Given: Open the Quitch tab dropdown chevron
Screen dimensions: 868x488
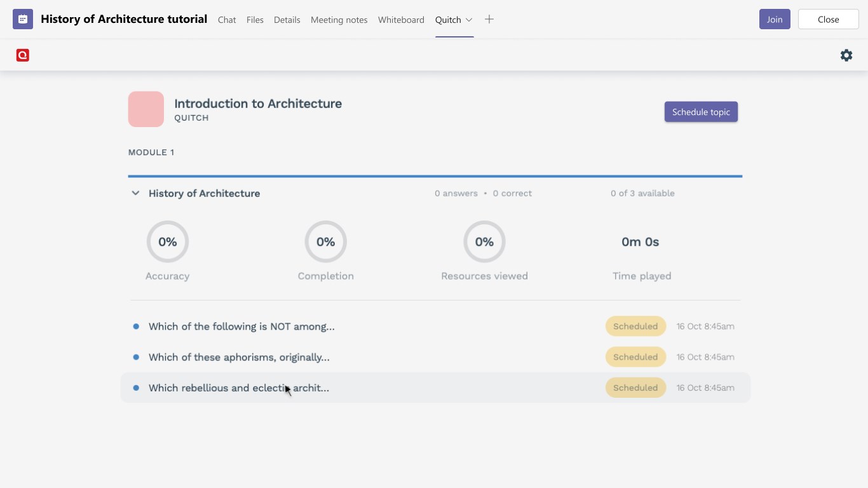Looking at the screenshot, I should [x=469, y=20].
